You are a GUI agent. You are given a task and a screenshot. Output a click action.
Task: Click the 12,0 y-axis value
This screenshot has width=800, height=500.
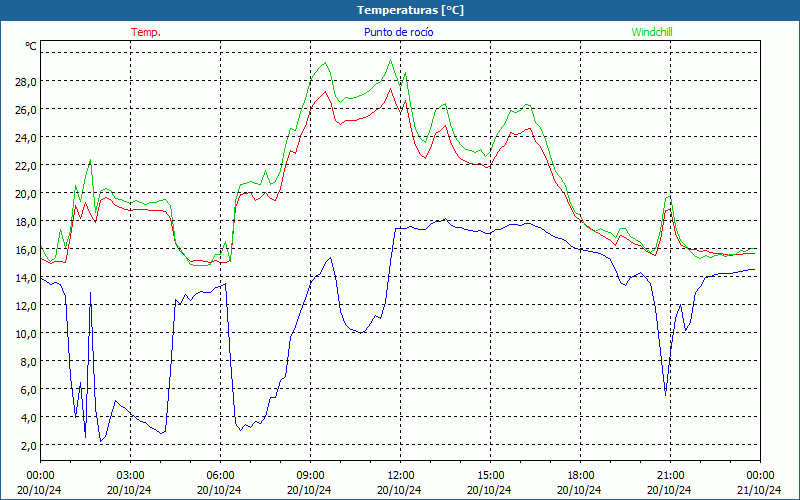click(26, 306)
